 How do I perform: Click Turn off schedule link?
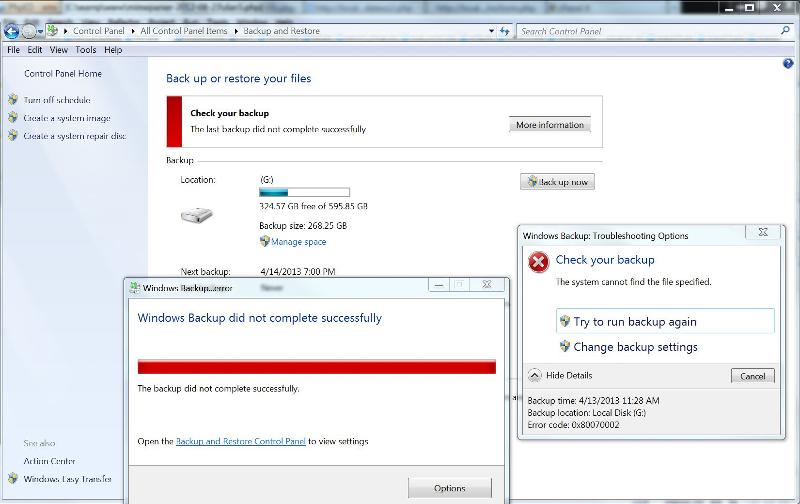click(57, 100)
